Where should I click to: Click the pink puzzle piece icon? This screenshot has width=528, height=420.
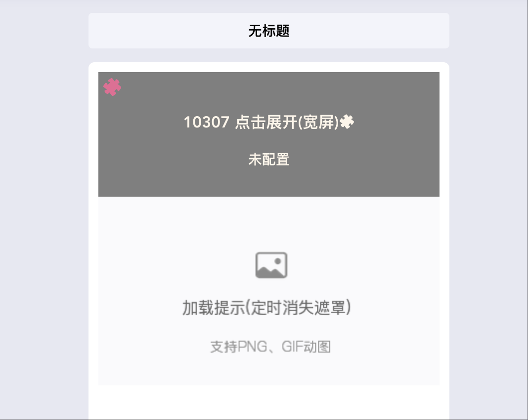112,87
